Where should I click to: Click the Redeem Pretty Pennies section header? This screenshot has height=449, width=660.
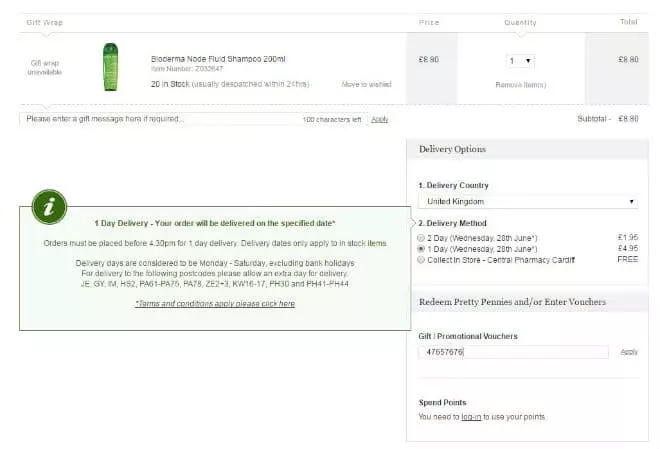click(x=527, y=301)
